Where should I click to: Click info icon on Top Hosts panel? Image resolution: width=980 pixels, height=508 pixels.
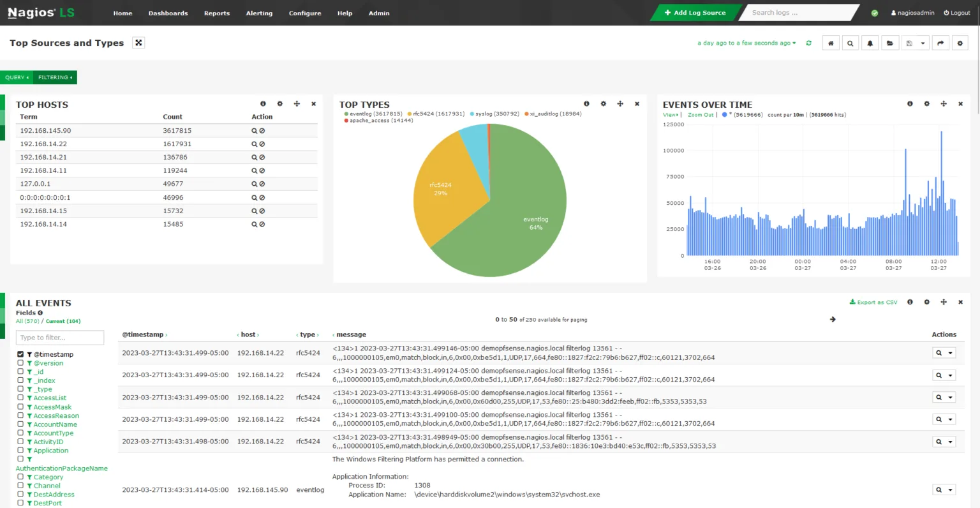coord(263,103)
